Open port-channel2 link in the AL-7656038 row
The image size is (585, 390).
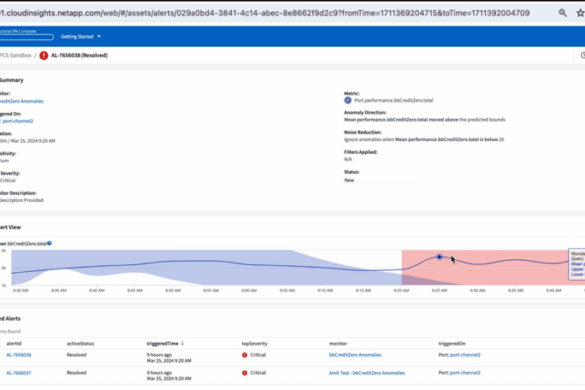click(465, 355)
